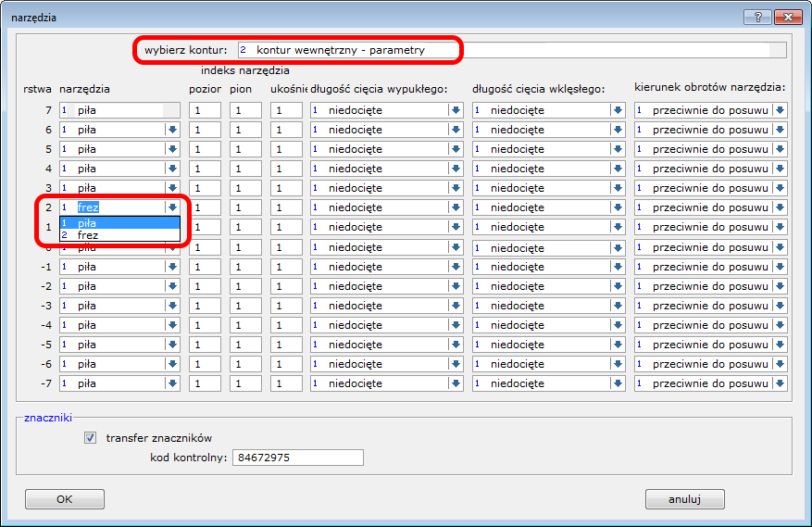Click 'poziom' index field for layer 7
The height and width of the screenshot is (527, 812).
205,110
